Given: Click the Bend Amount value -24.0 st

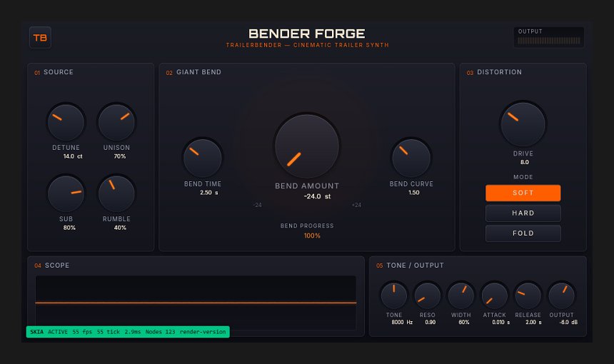Looking at the screenshot, I should (317, 196).
